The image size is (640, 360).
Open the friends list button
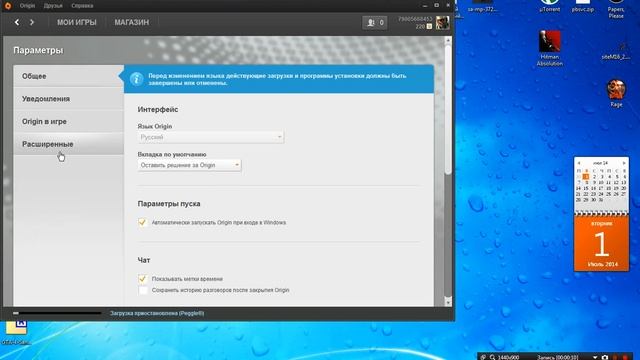(x=375, y=23)
